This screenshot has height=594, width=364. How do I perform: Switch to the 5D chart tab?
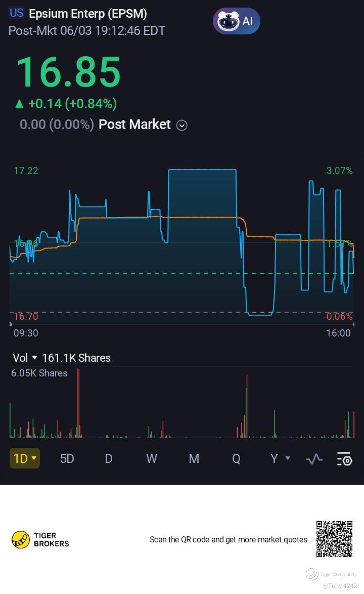[x=67, y=458]
